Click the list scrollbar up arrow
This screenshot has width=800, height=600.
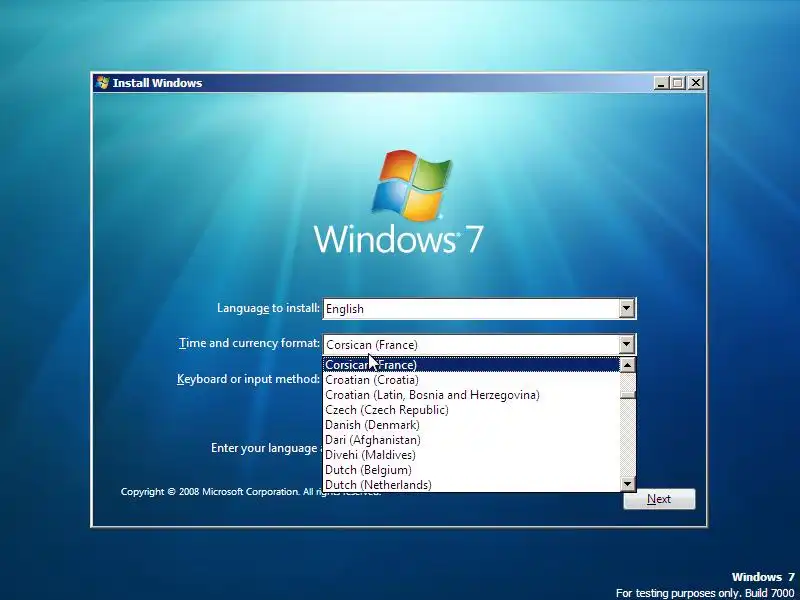click(628, 365)
